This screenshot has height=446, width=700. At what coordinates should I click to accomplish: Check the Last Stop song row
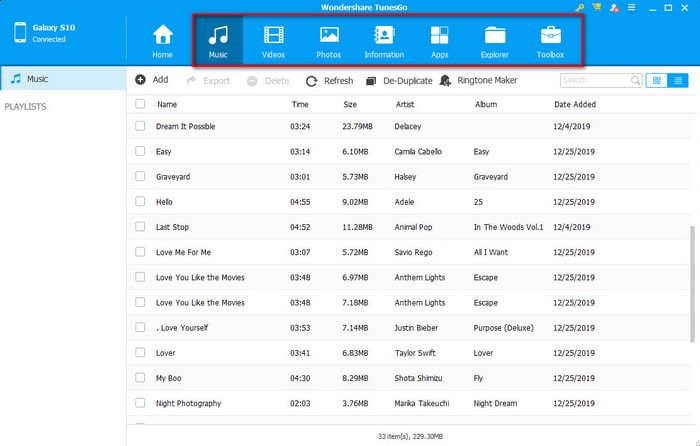pyautogui.click(x=140, y=226)
